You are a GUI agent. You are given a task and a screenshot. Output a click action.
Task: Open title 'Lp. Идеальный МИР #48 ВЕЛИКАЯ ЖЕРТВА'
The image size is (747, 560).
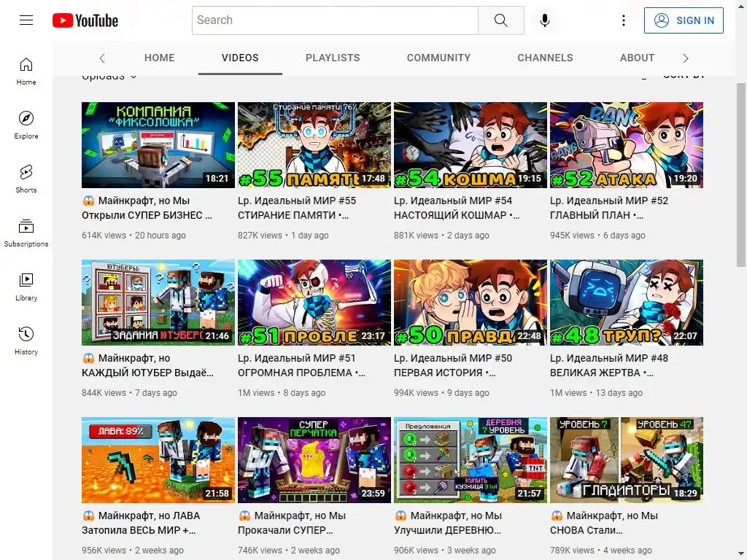click(609, 365)
